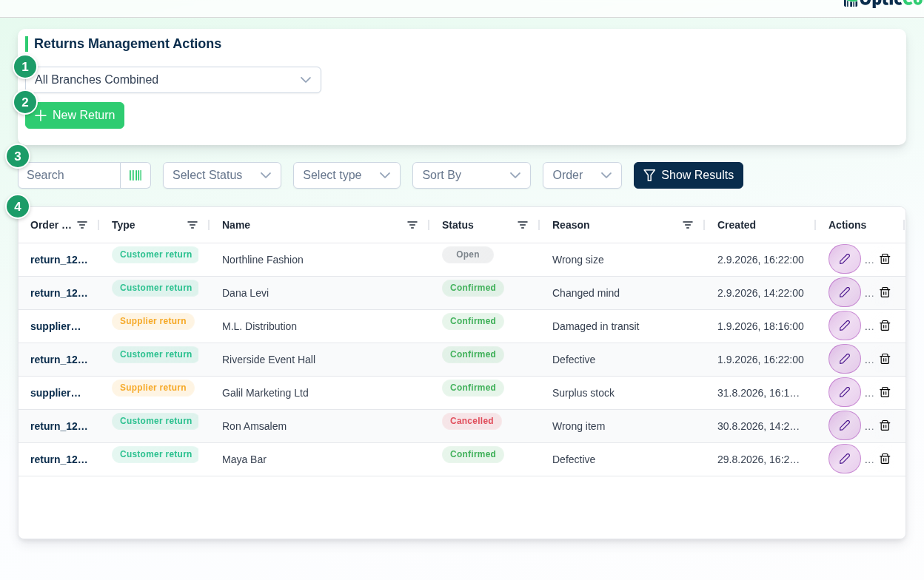Edit the M.L. Distribution return
The width and height of the screenshot is (924, 580).
844,326
